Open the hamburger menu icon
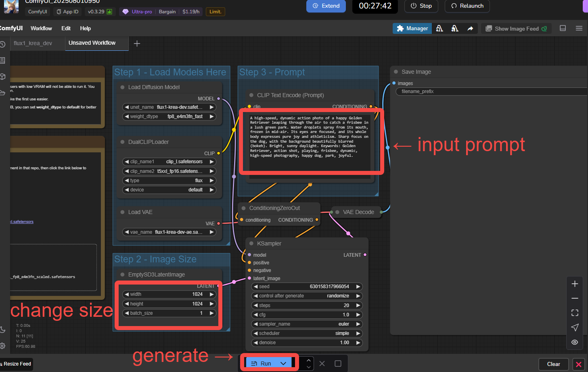The image size is (588, 372). (579, 28)
